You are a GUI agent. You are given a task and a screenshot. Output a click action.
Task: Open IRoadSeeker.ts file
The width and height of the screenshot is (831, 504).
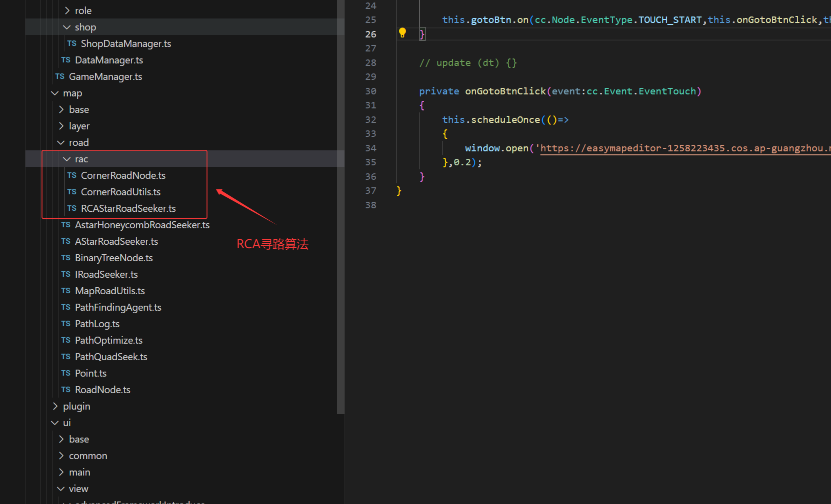106,274
